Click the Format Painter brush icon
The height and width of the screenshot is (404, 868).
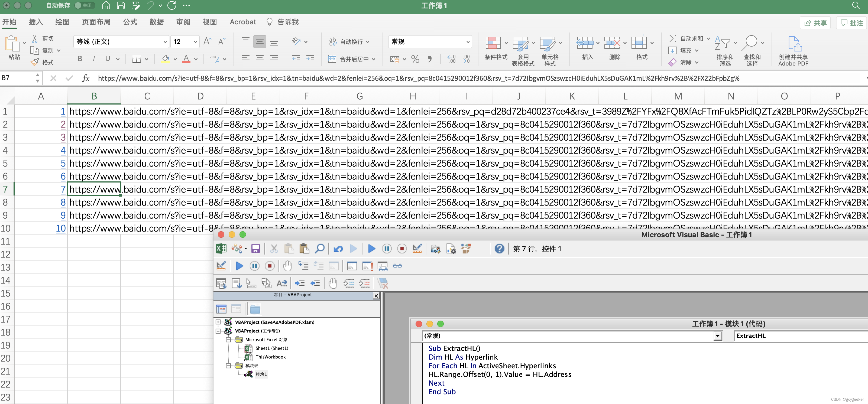click(x=35, y=62)
